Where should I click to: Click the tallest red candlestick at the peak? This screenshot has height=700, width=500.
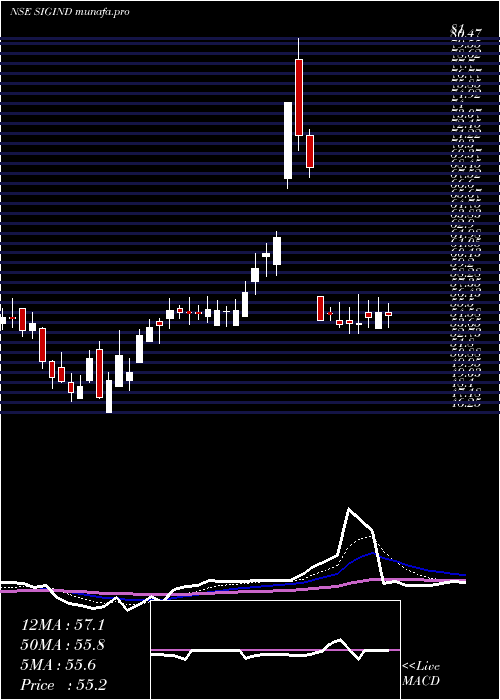pos(299,97)
